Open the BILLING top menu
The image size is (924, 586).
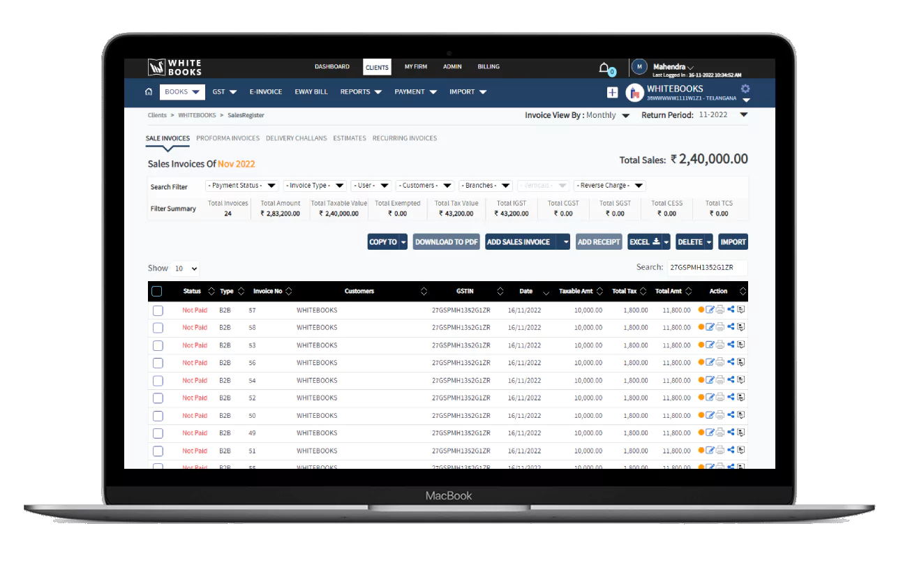tap(489, 67)
